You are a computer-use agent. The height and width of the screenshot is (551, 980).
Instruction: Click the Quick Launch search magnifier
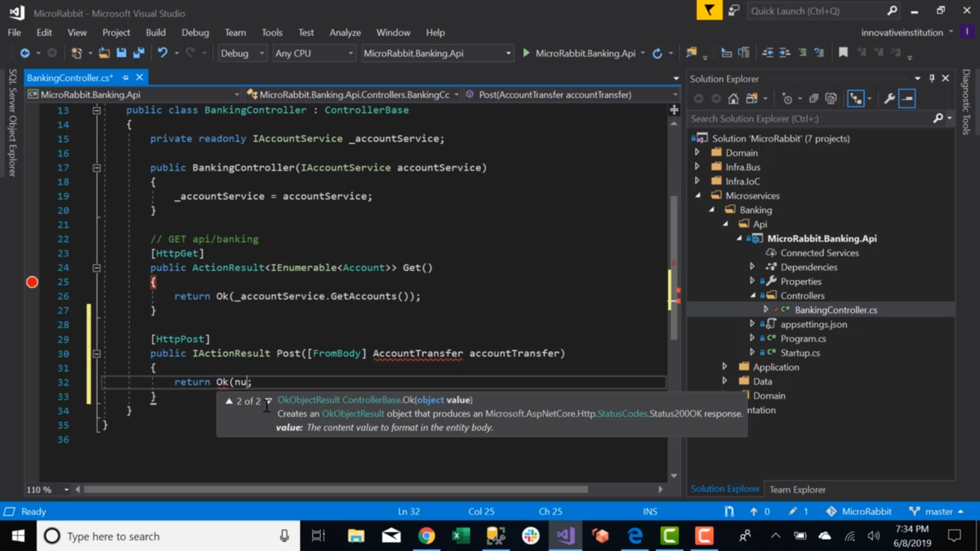(892, 11)
